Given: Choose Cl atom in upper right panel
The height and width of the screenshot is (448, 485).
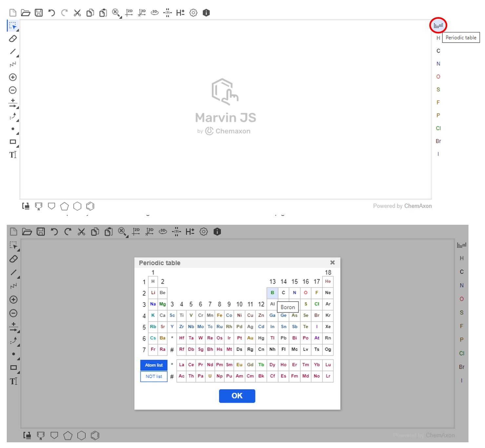Looking at the screenshot, I should tap(438, 128).
